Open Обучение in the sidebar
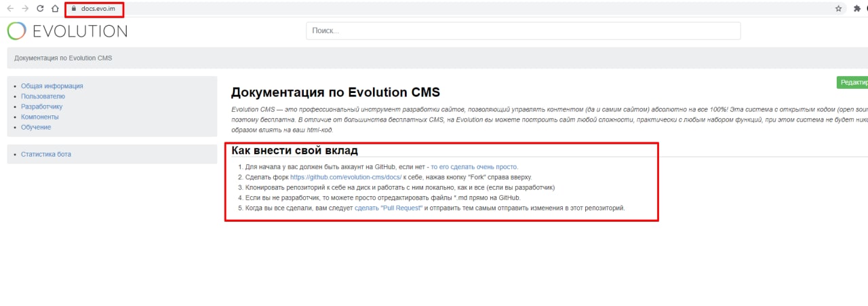Viewport: 868px width, 306px height. pyautogui.click(x=36, y=127)
